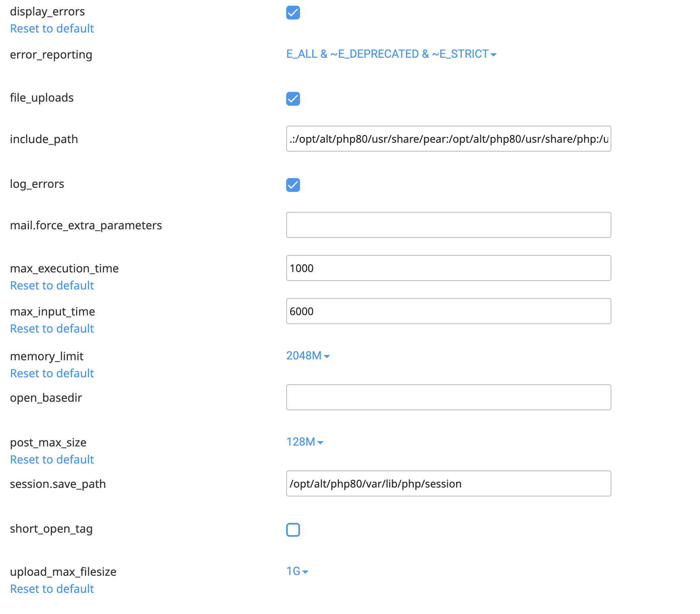
Task: Click the max_input_time field showing 6000
Action: tap(448, 311)
